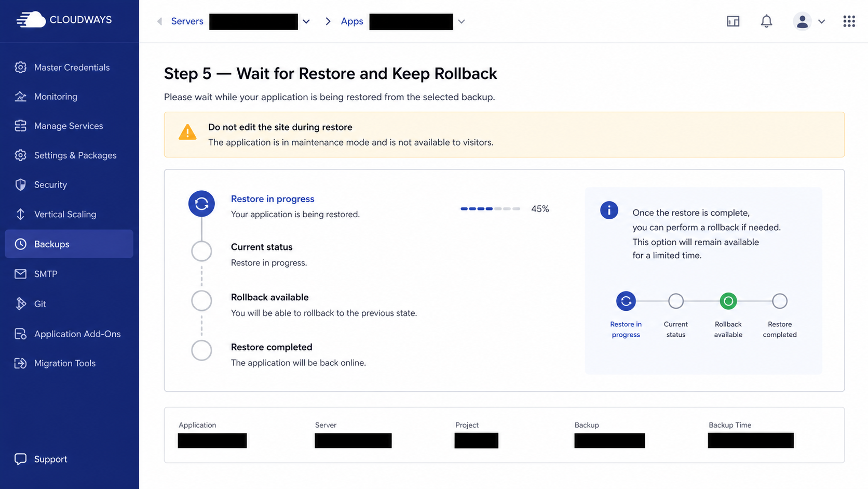
Task: Expand the Apps dropdown chevron
Action: tap(461, 21)
